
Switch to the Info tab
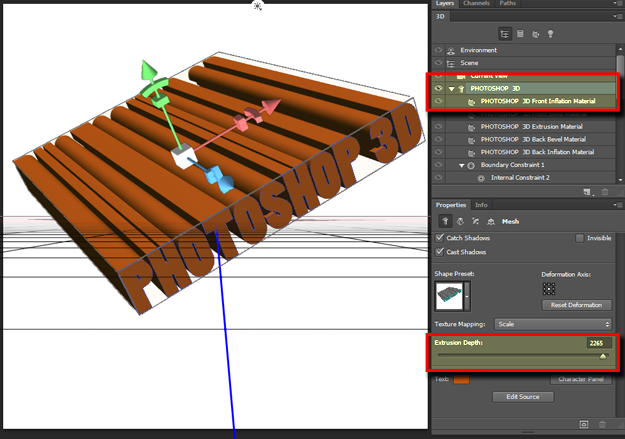481,205
